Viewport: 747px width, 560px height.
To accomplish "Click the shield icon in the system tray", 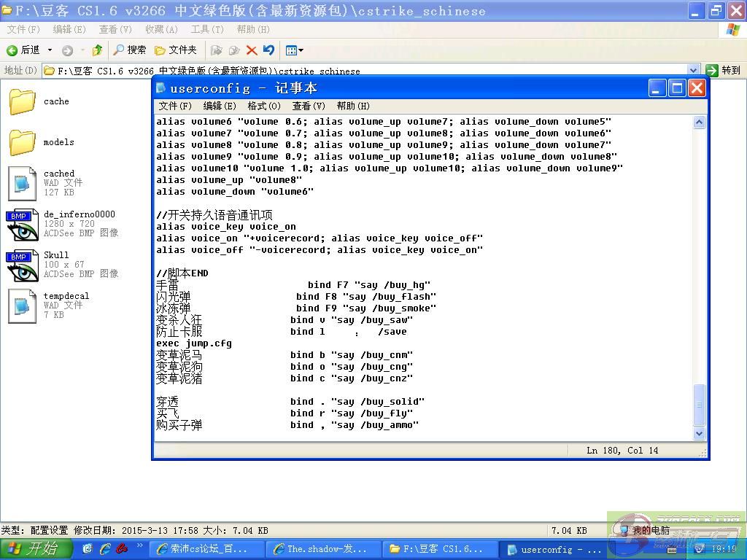I will pyautogui.click(x=700, y=549).
